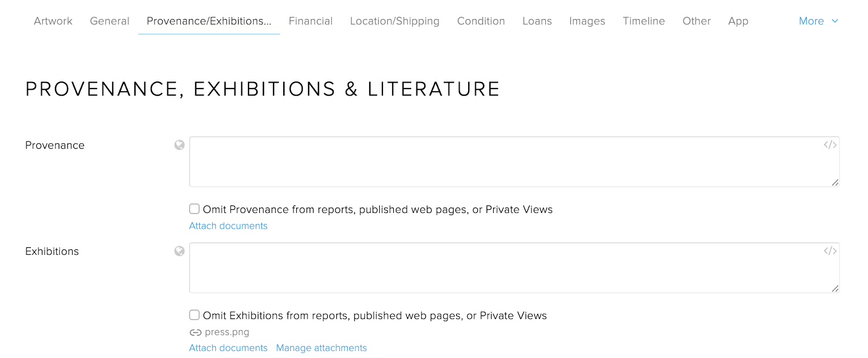Expand the More tabs dropdown

click(x=811, y=21)
